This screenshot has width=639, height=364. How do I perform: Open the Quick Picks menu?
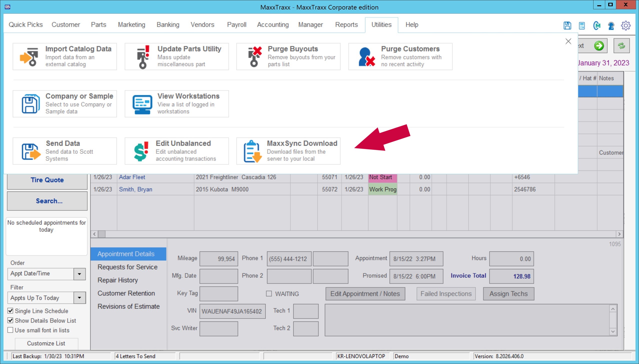point(26,25)
